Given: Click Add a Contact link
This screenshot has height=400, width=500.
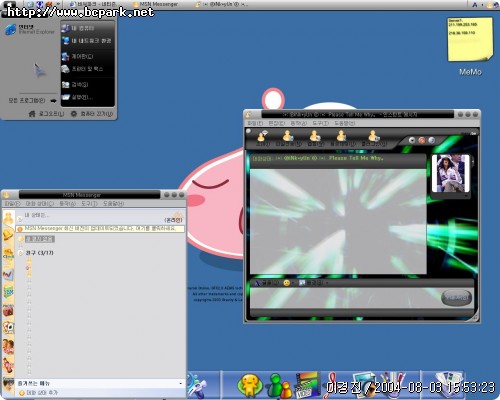Looking at the screenshot, I should tap(38, 393).
